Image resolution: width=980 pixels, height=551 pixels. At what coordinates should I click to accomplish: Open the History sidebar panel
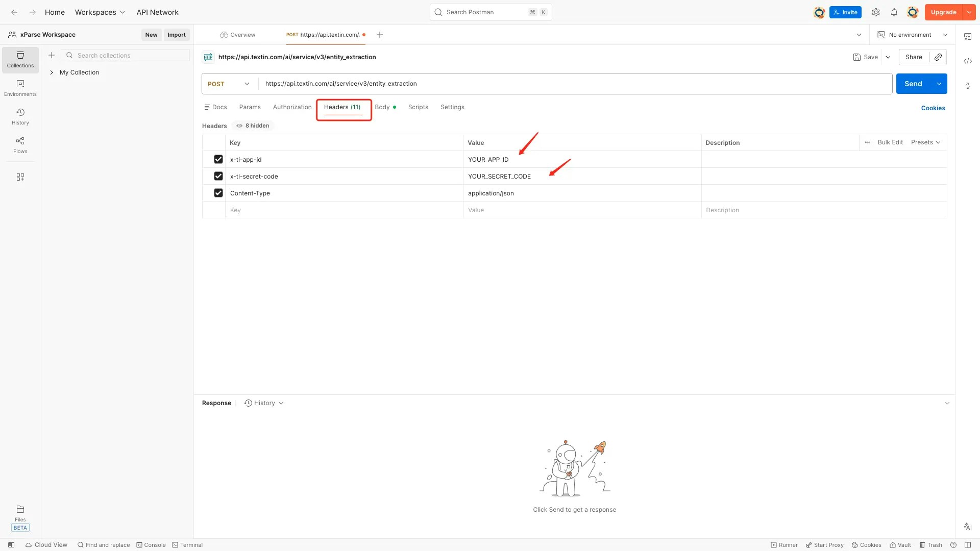[x=20, y=116]
